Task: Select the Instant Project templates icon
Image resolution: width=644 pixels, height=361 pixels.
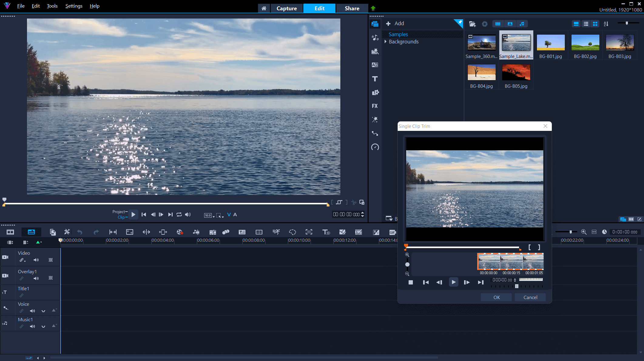Action: [x=375, y=51]
